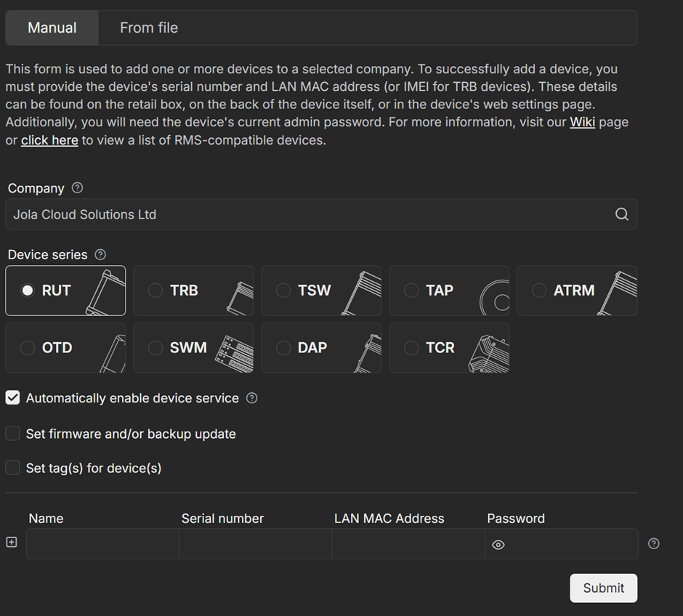This screenshot has width=683, height=616.
Task: Show password using the eye icon
Action: [498, 545]
